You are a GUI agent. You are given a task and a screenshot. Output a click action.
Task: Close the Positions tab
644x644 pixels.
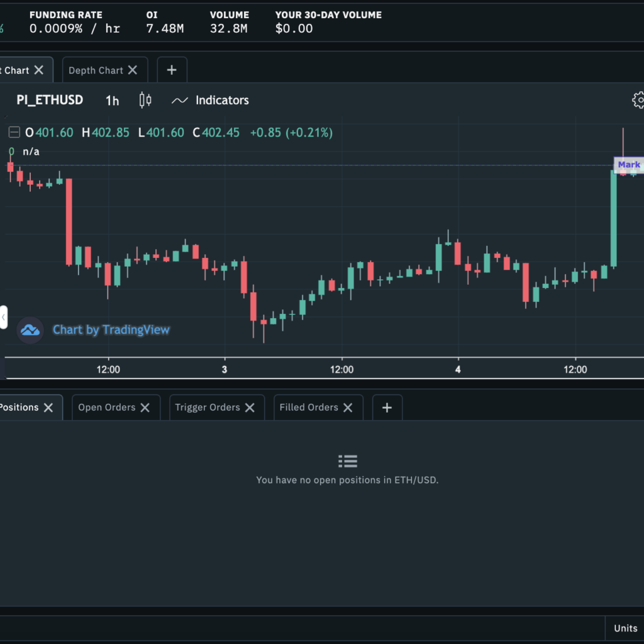pyautogui.click(x=48, y=407)
